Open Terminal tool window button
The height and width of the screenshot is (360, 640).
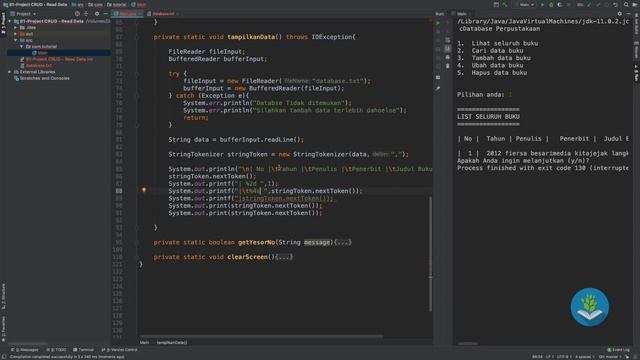pyautogui.click(x=83, y=350)
